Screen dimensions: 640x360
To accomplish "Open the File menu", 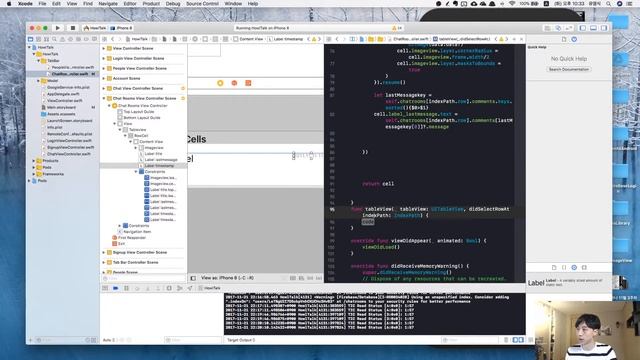I will click(42, 4).
